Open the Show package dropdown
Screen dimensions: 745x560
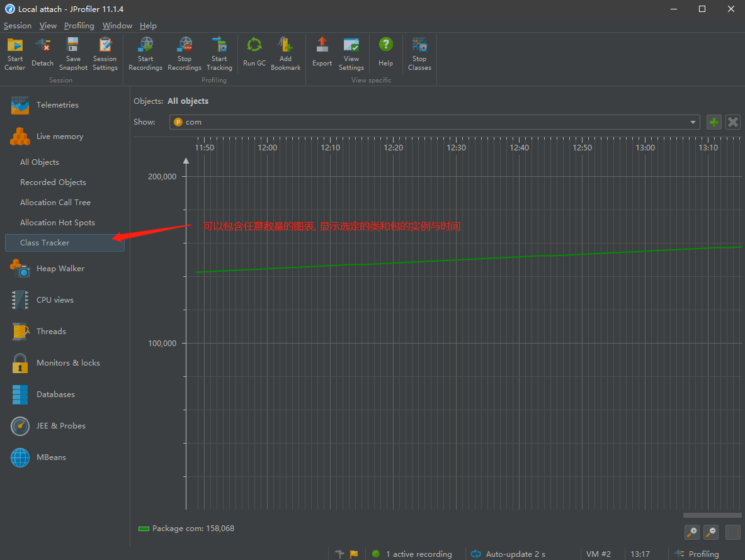692,122
